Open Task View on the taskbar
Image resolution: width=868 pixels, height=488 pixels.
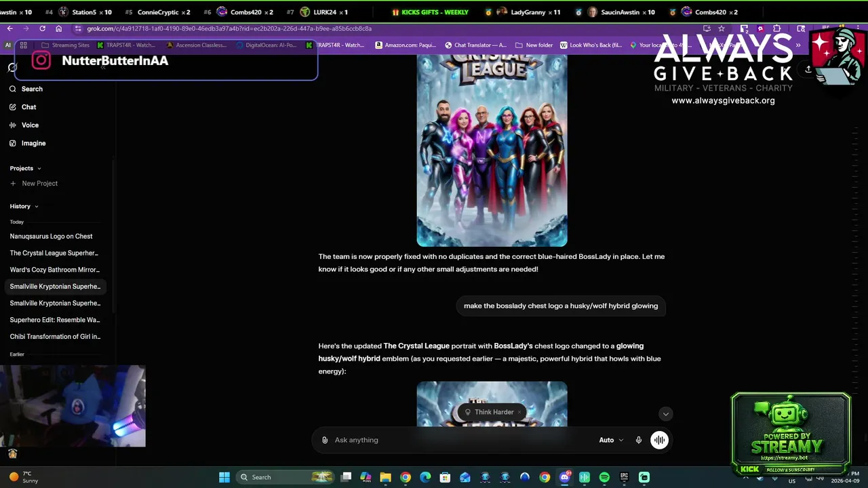click(x=347, y=477)
